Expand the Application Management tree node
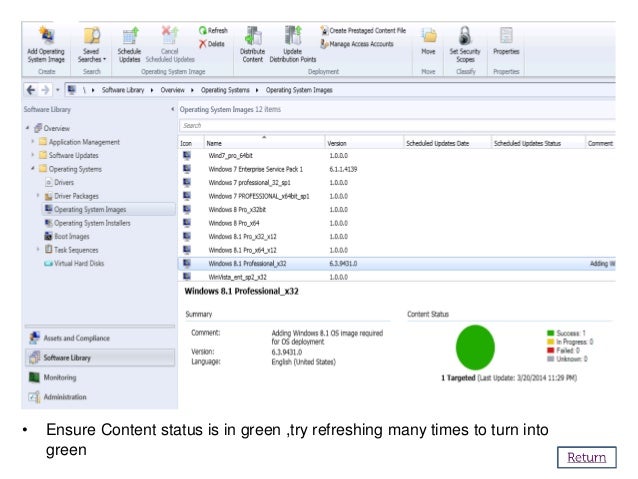 (33, 142)
